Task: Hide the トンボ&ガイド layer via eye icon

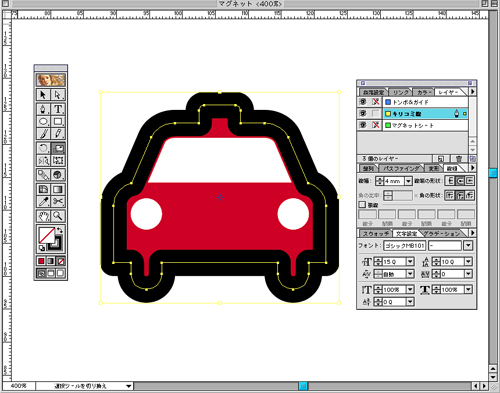Action: click(363, 102)
